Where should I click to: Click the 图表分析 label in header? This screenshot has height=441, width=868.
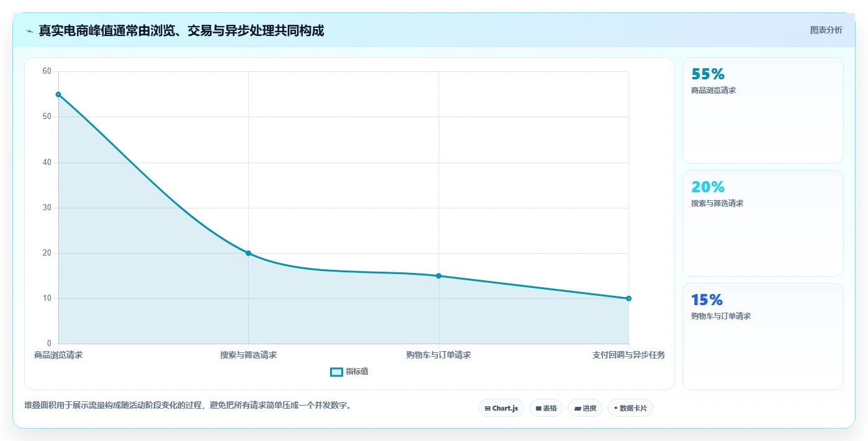(x=826, y=30)
